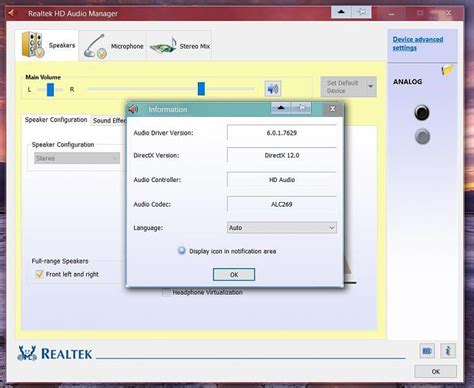Click the information icon at bottom right

pos(448,351)
